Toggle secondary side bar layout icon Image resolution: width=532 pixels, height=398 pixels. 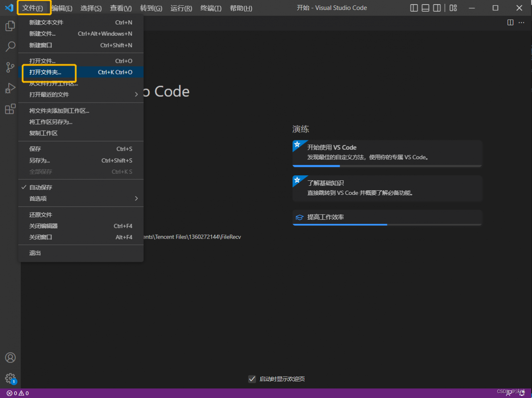(437, 8)
